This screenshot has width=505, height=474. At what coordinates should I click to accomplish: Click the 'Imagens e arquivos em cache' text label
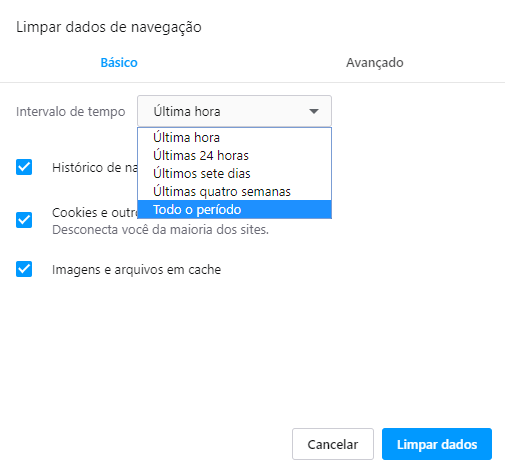[136, 270]
